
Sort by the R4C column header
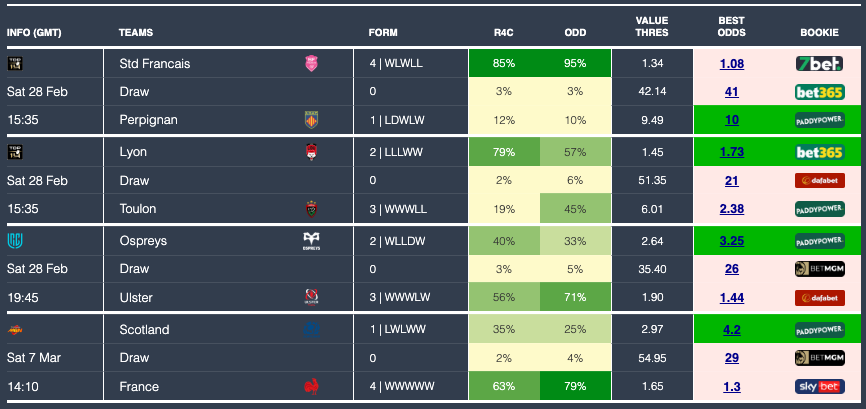coord(503,33)
